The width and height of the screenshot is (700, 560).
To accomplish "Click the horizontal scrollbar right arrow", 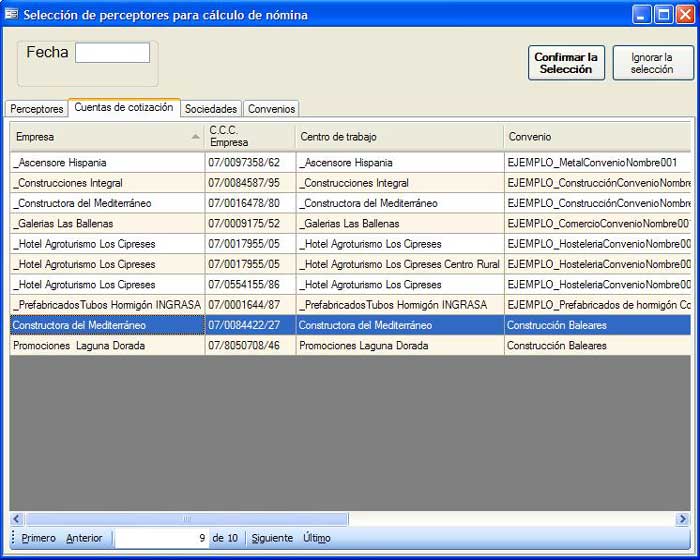I will tap(682, 519).
